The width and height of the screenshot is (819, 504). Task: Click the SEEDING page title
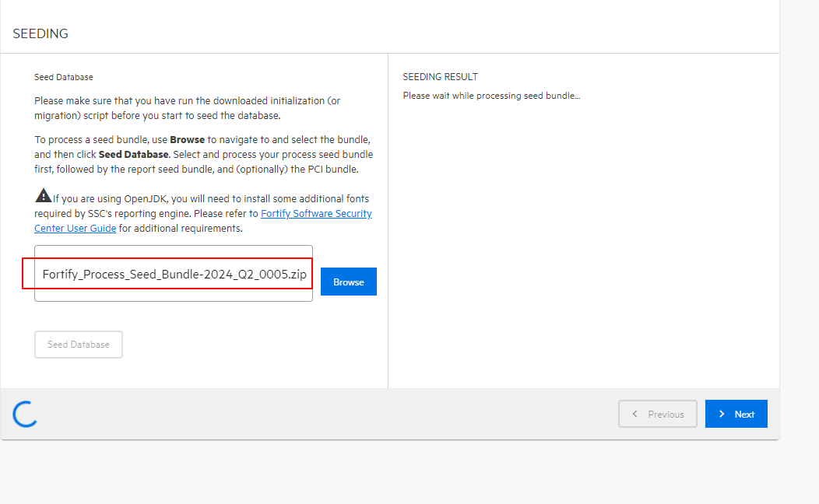tap(40, 33)
